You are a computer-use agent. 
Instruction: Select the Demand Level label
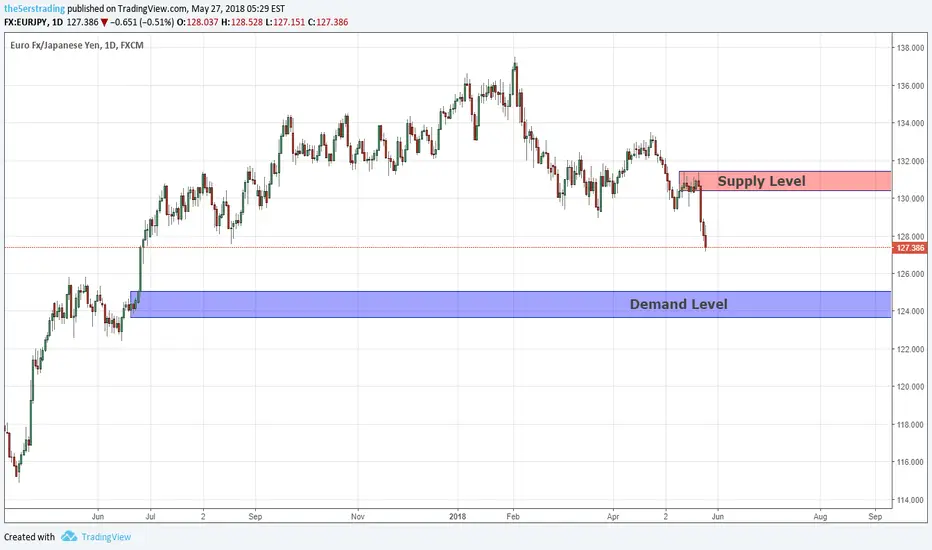[678, 304]
